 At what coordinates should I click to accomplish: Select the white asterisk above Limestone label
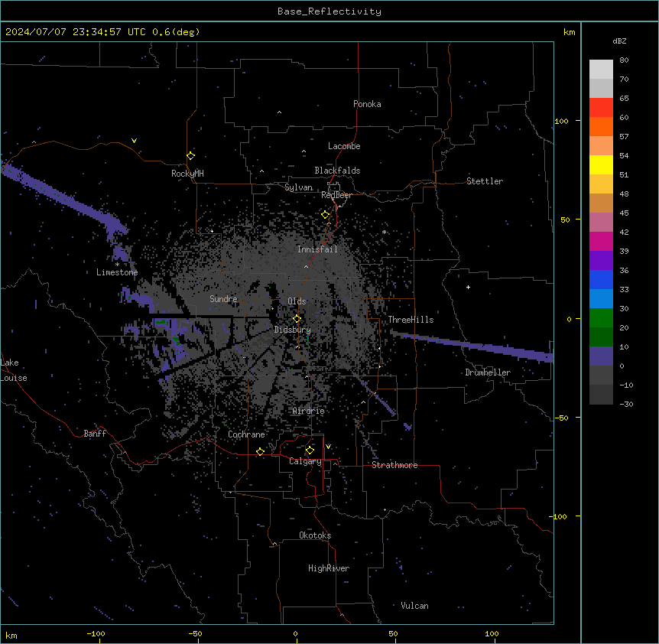pos(117,265)
